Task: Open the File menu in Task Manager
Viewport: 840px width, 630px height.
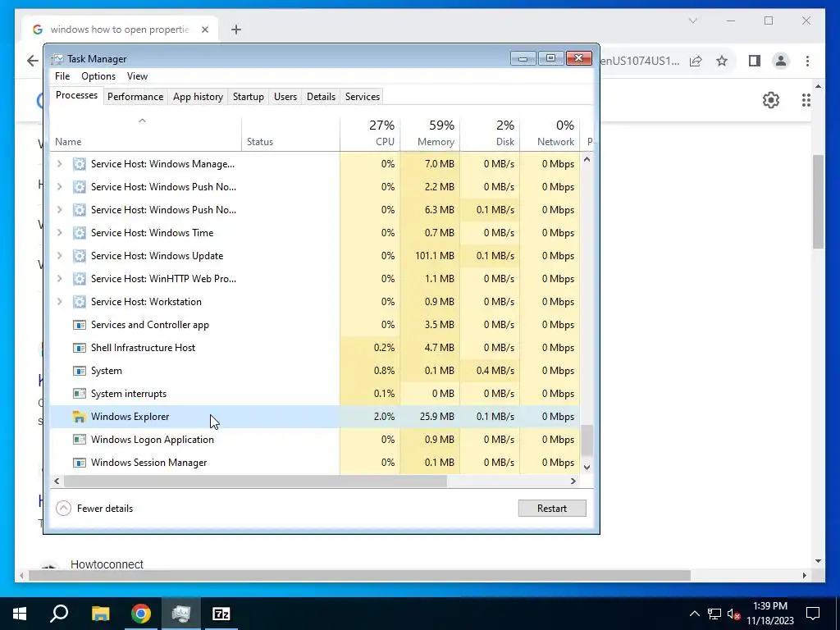Action: (x=62, y=76)
